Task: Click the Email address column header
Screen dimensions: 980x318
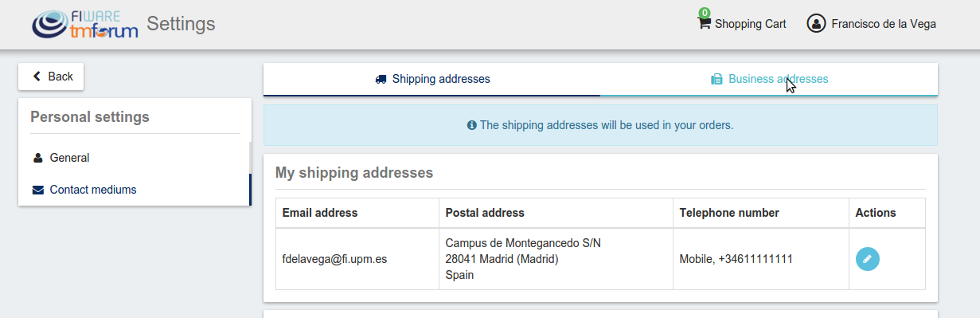Action: (320, 213)
